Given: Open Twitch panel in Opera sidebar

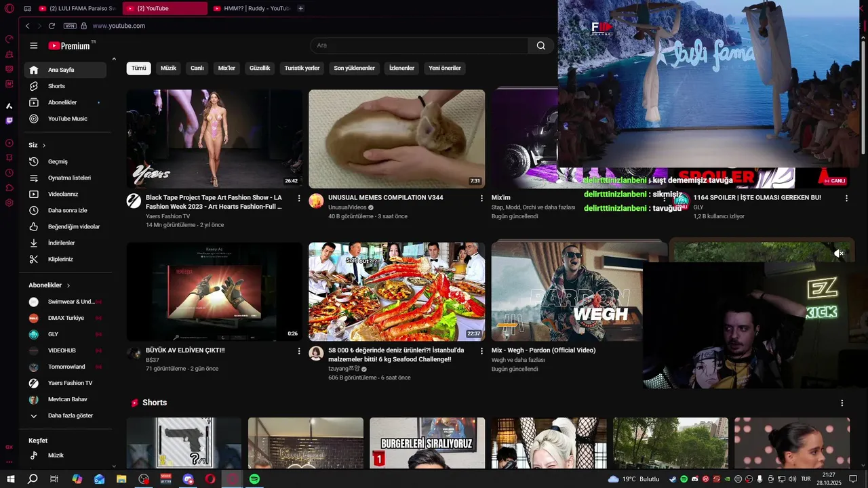Looking at the screenshot, I should pyautogui.click(x=9, y=121).
